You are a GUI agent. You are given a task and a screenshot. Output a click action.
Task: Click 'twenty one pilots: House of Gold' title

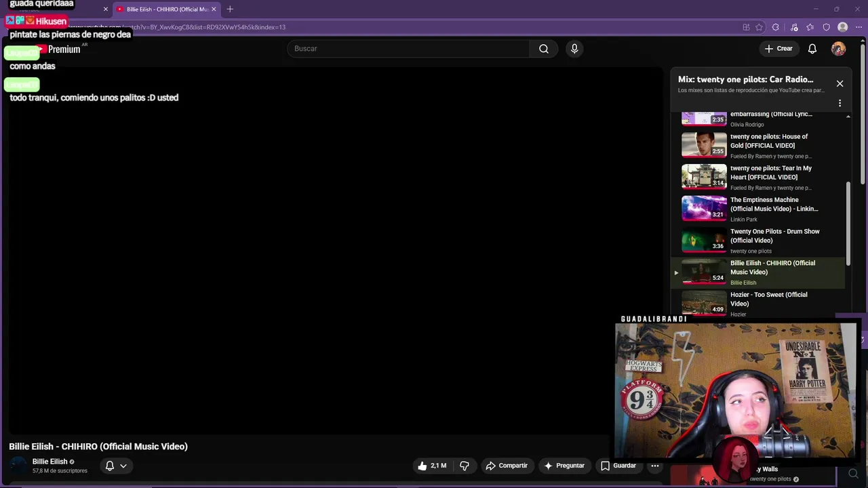tap(769, 141)
